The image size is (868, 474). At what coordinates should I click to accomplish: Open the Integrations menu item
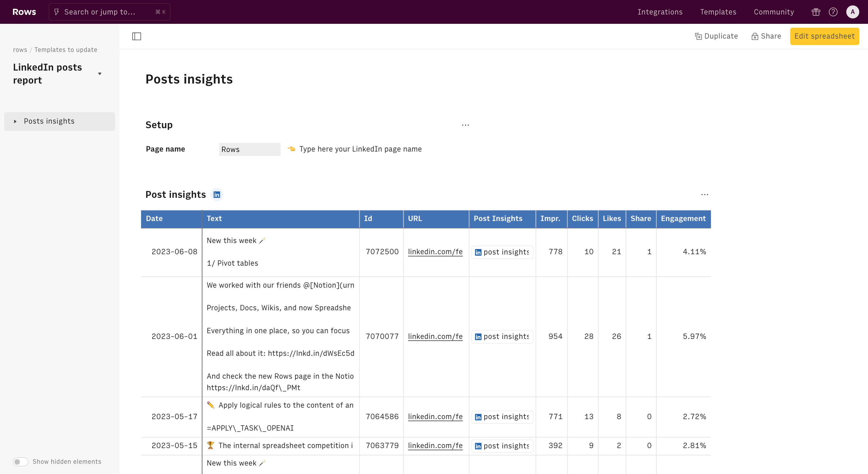660,12
